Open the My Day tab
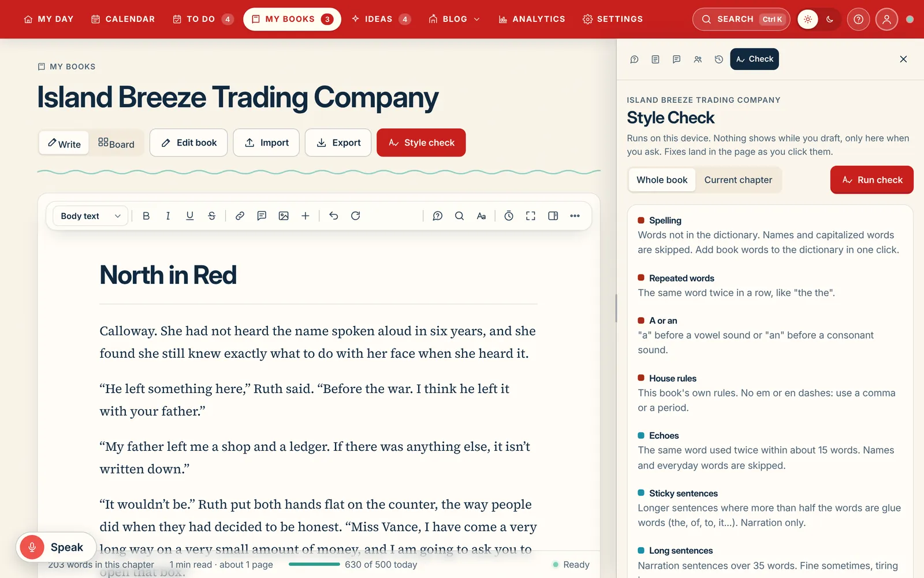The width and height of the screenshot is (924, 578). (49, 19)
